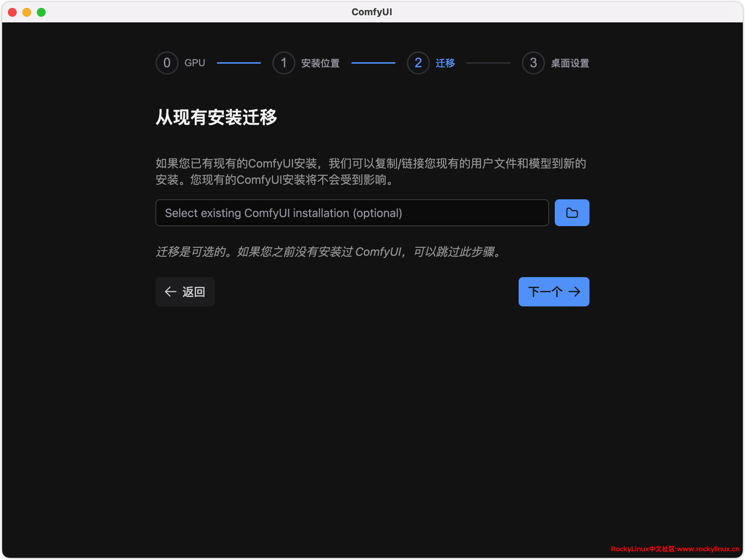The height and width of the screenshot is (560, 745).
Task: Click the step 0 GPU circle
Action: click(167, 63)
